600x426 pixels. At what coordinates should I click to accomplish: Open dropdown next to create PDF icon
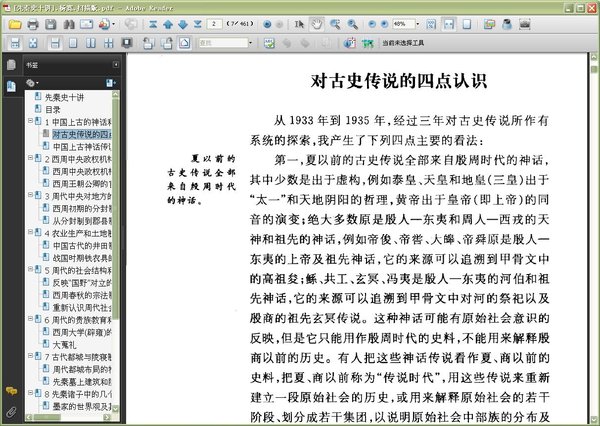[114, 24]
